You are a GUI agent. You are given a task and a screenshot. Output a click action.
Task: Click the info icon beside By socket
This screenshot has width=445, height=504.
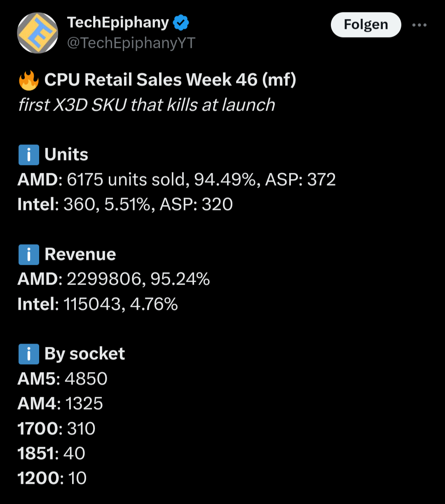29,354
